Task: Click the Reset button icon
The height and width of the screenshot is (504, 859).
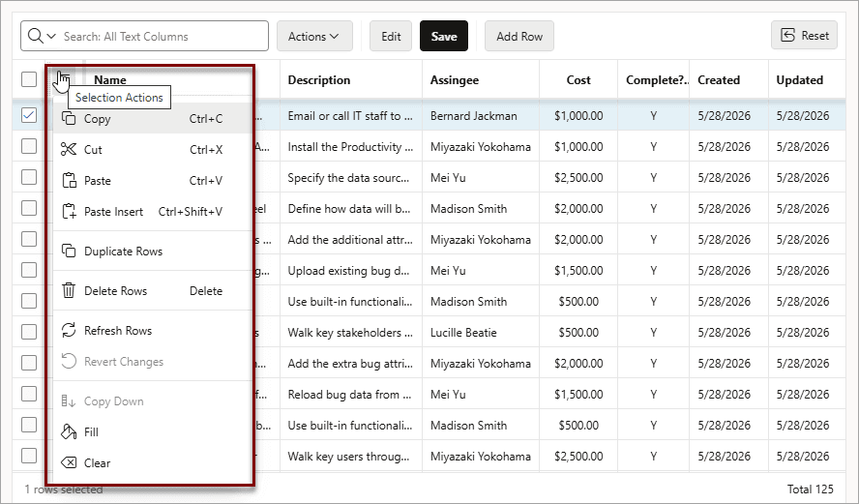Action: (787, 36)
